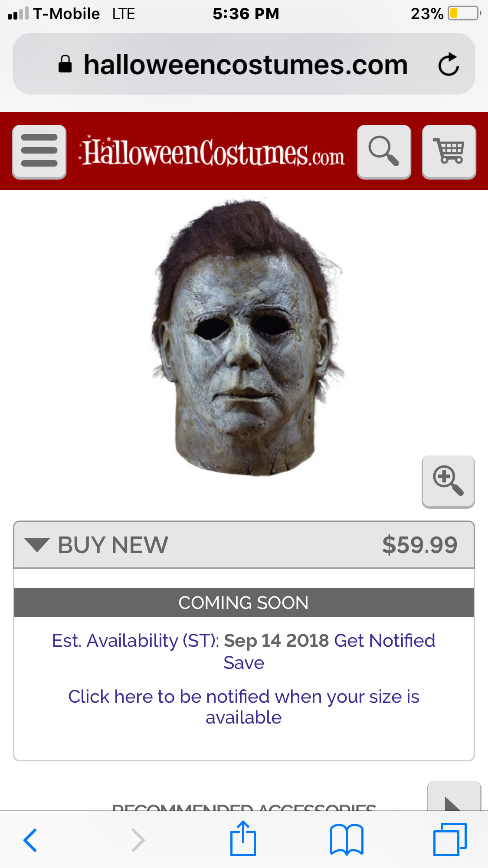Click to be notified when size available
Screen dimensions: 488x868
coord(244,707)
